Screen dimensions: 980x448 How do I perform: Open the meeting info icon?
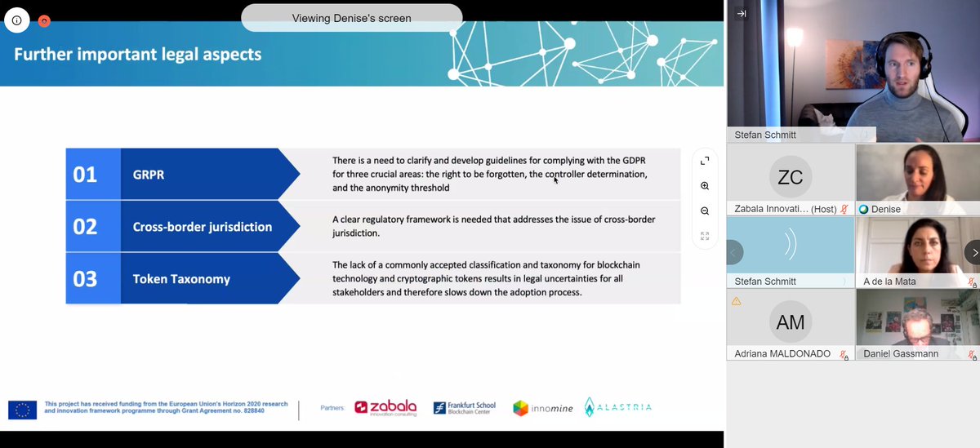(x=17, y=20)
